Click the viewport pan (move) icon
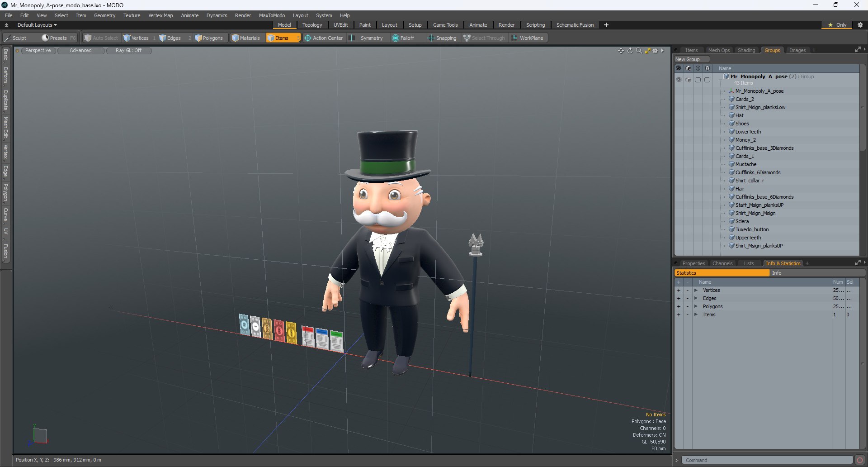 (x=621, y=51)
